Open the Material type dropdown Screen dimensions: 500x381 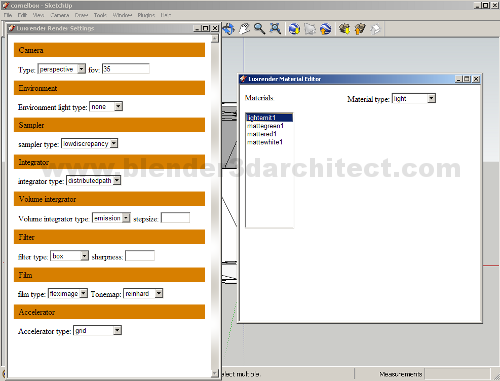tap(414, 99)
